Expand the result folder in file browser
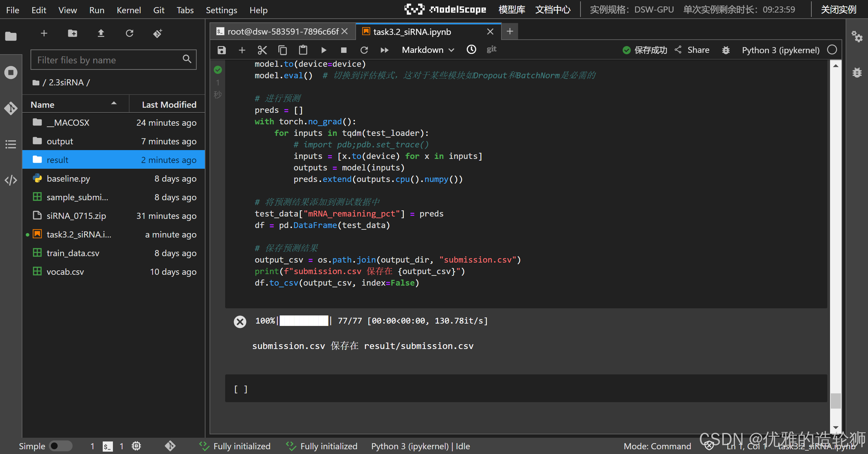 click(x=57, y=160)
